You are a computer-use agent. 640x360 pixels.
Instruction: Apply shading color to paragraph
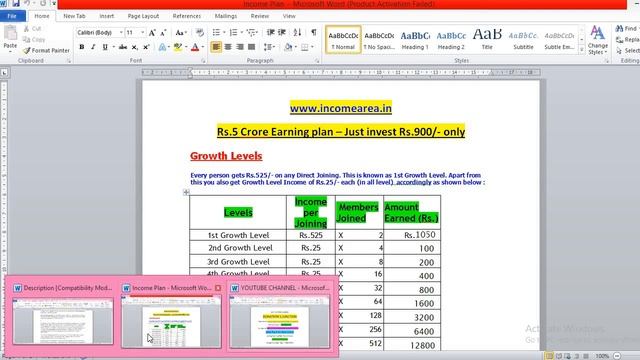[x=288, y=47]
